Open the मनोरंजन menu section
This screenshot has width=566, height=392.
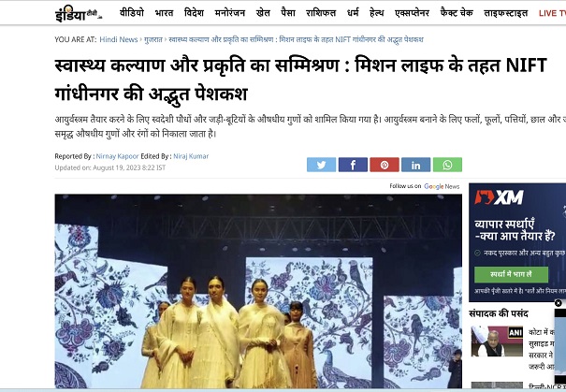230,13
